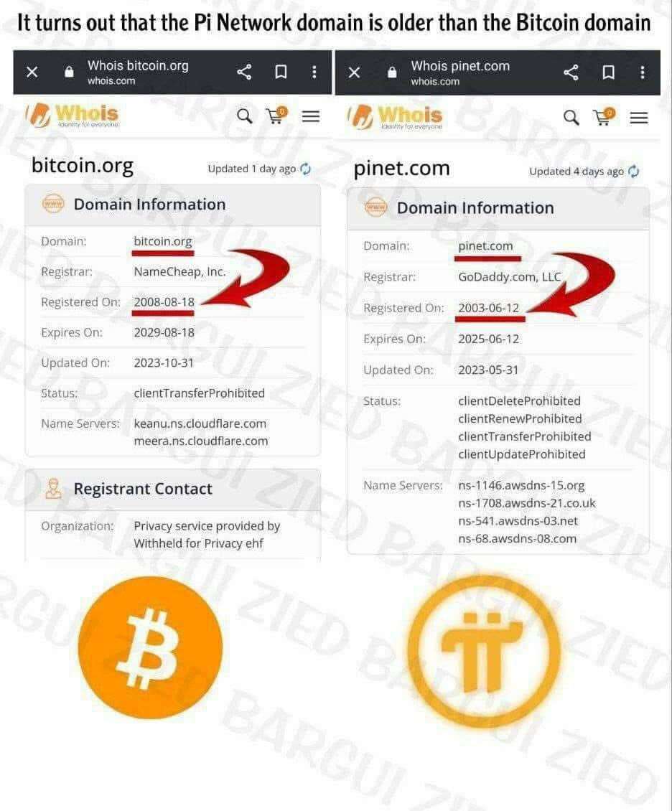Open the three-dot menu for the pinet.com tab
Viewport: 672px width, 811px height.
tap(643, 72)
